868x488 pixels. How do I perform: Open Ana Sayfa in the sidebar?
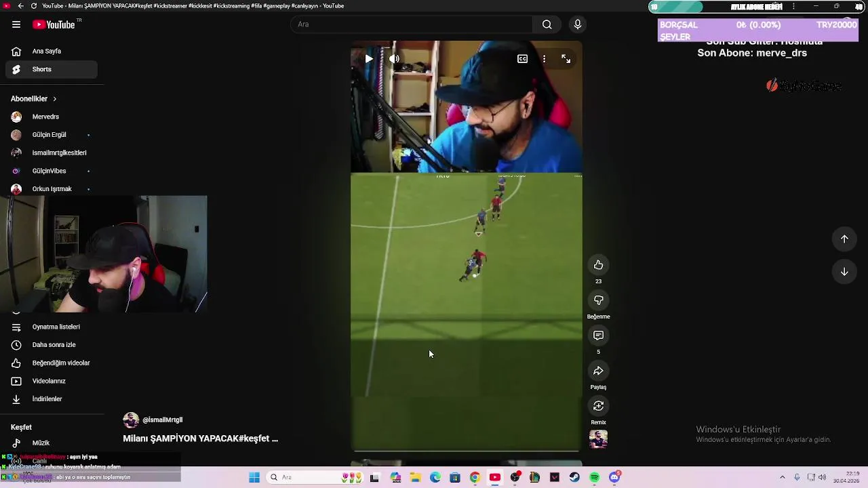pyautogui.click(x=52, y=51)
